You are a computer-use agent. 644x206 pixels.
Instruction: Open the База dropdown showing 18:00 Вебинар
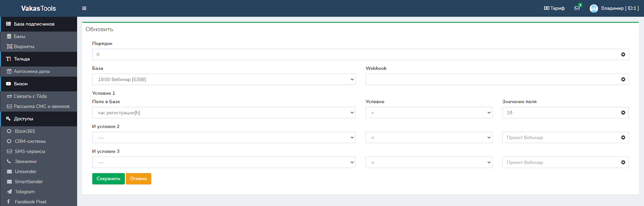[223, 79]
